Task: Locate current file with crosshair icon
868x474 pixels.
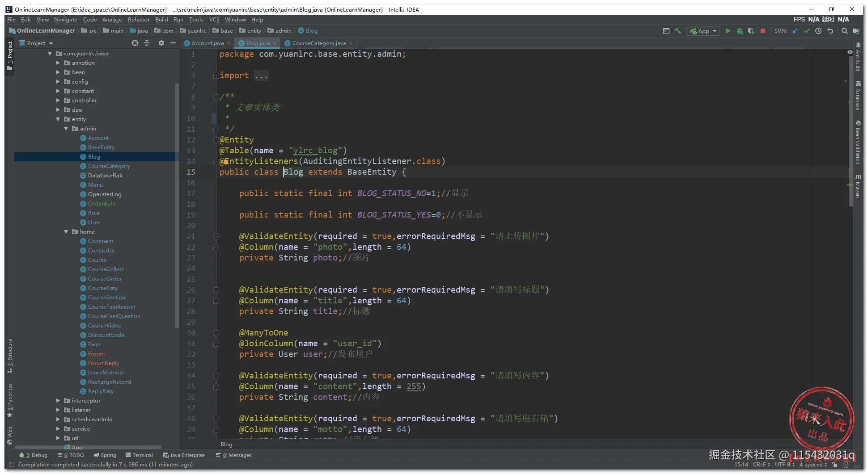Action: (x=135, y=43)
